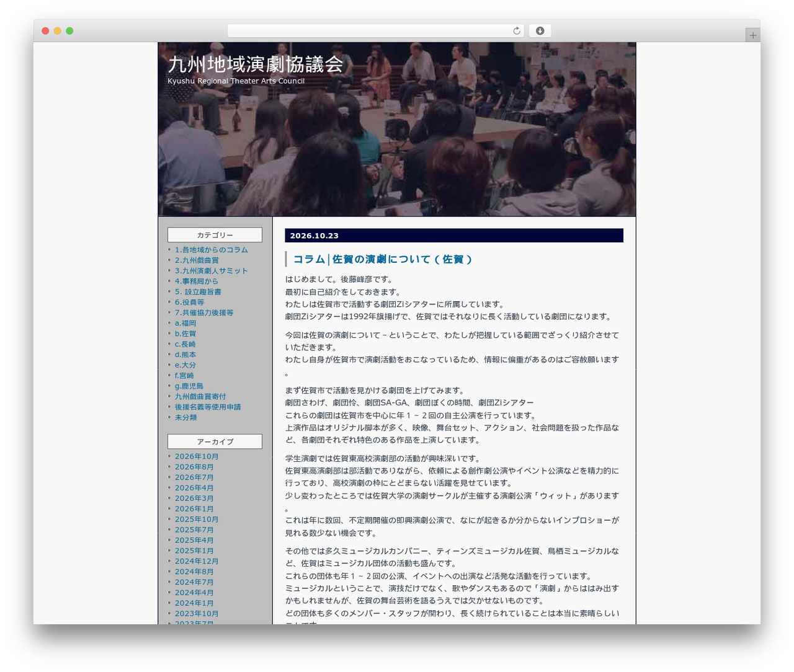Viewport: 794px width, 672px height.
Task: Open the 2023年10月 archive
Action: pos(197,614)
